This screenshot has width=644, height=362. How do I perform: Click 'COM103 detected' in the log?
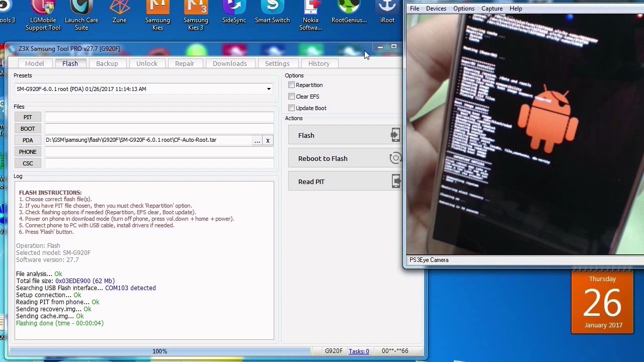coord(130,288)
